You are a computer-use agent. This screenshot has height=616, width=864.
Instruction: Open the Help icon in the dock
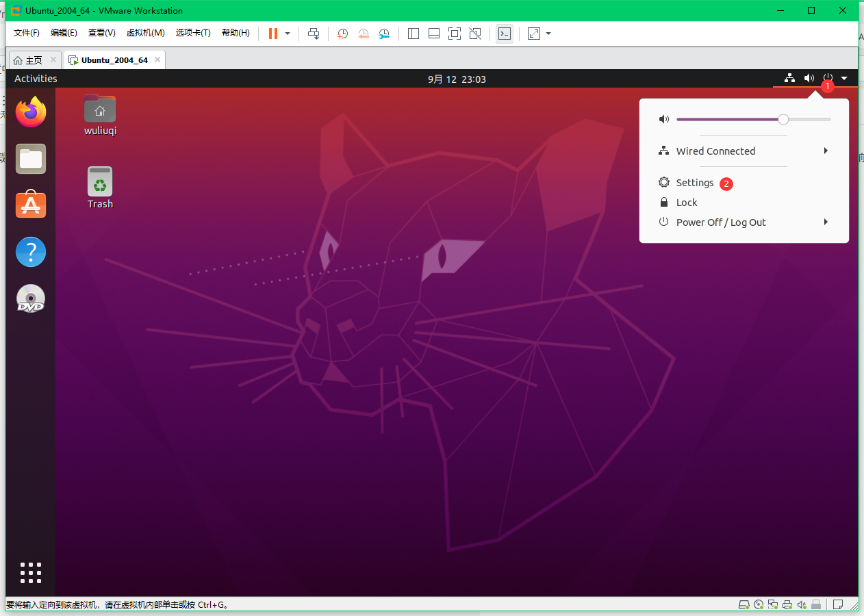point(31,252)
